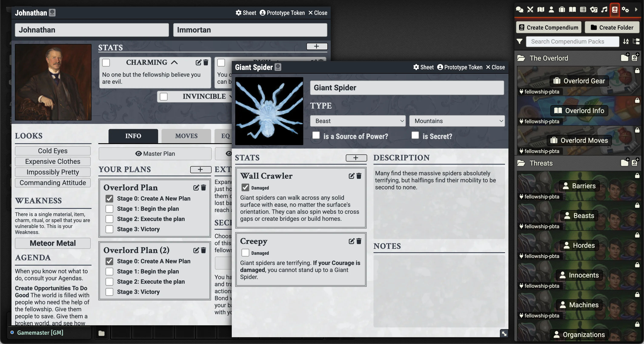Click the Create Compendium button
Image resolution: width=644 pixels, height=344 pixels.
[548, 27]
